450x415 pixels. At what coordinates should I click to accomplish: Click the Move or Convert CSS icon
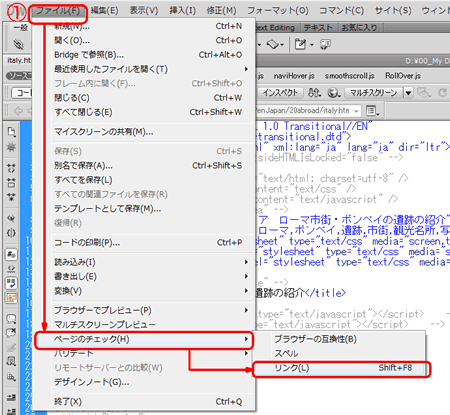(x=11, y=377)
